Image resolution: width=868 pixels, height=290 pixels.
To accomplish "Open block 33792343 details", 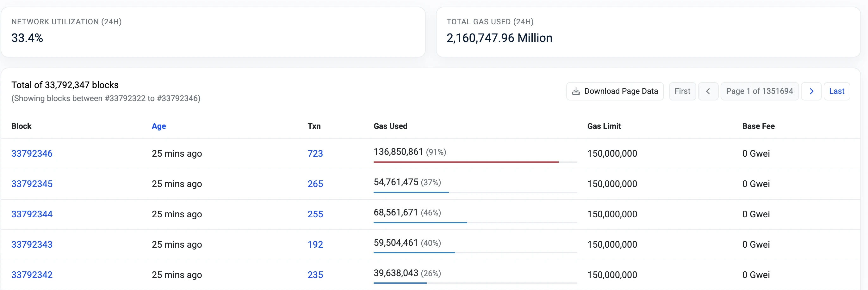I will (32, 244).
